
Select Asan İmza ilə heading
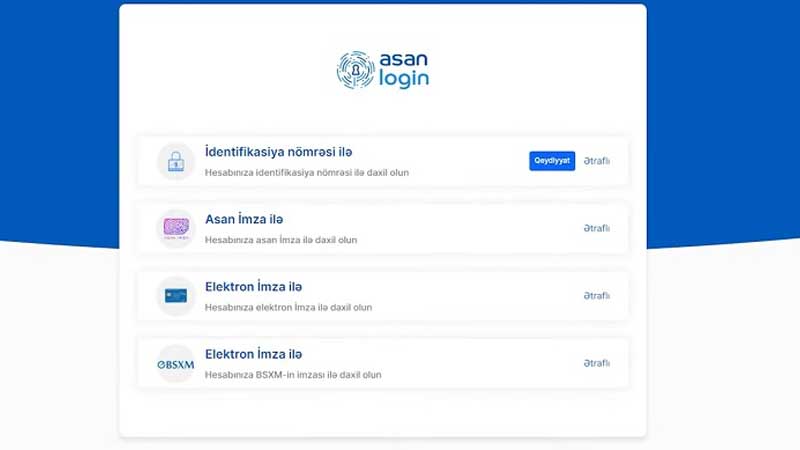point(244,219)
